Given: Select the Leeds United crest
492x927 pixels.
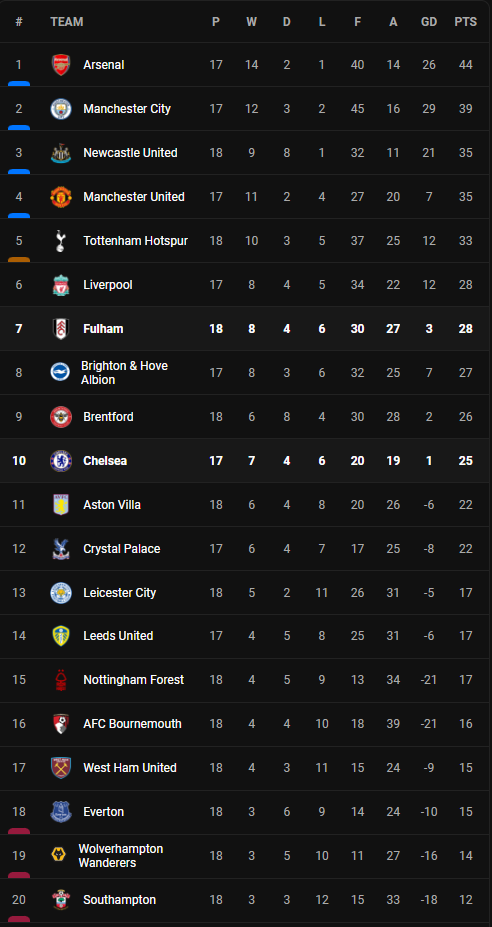Looking at the screenshot, I should point(61,636).
